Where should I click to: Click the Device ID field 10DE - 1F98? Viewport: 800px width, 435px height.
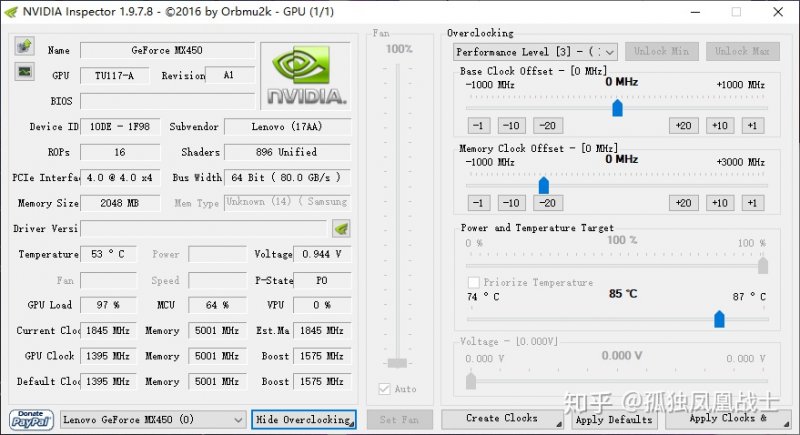point(120,126)
